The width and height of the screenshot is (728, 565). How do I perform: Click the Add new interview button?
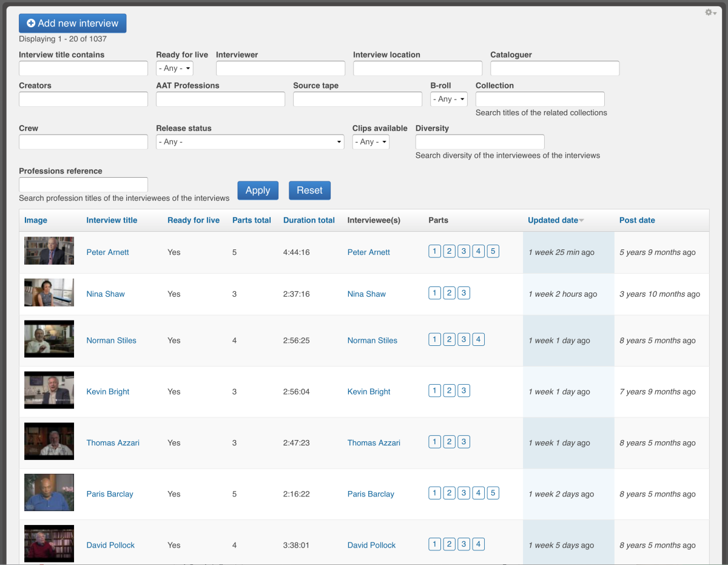point(73,23)
